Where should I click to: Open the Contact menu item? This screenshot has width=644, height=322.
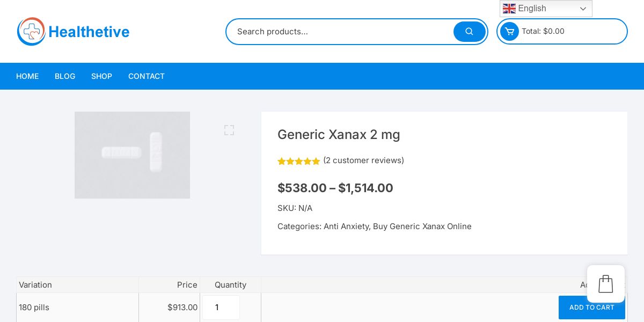pyautogui.click(x=146, y=76)
